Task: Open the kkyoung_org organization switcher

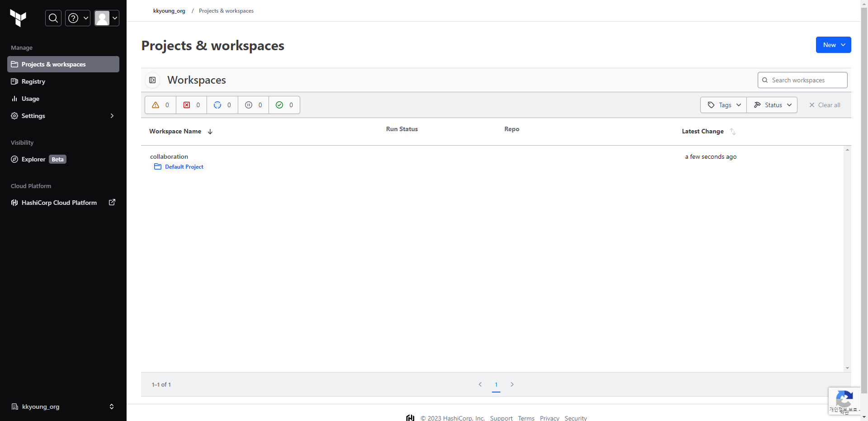Action: (x=63, y=407)
